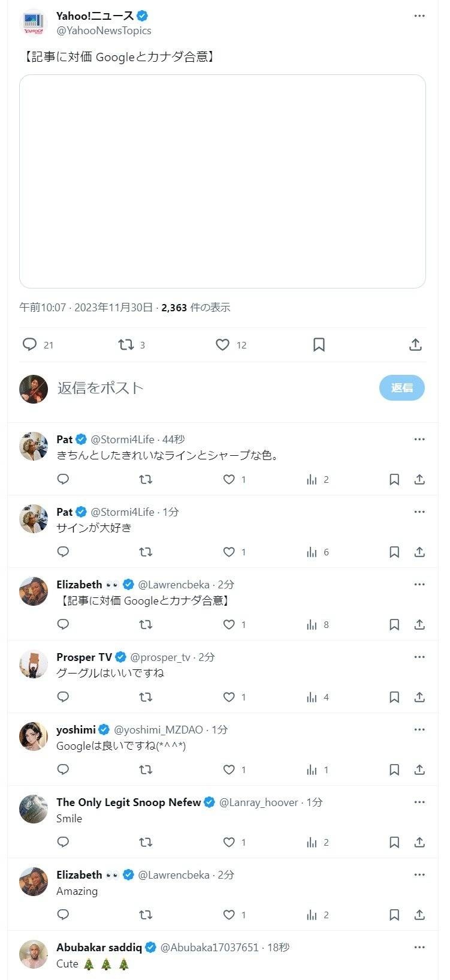Viewport: 450px width, 980px height.
Task: Open more options on yoshimi's reply
Action: [419, 729]
